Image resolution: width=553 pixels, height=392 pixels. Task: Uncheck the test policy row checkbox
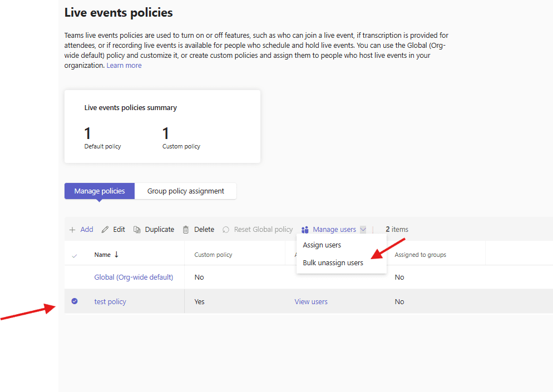75,301
